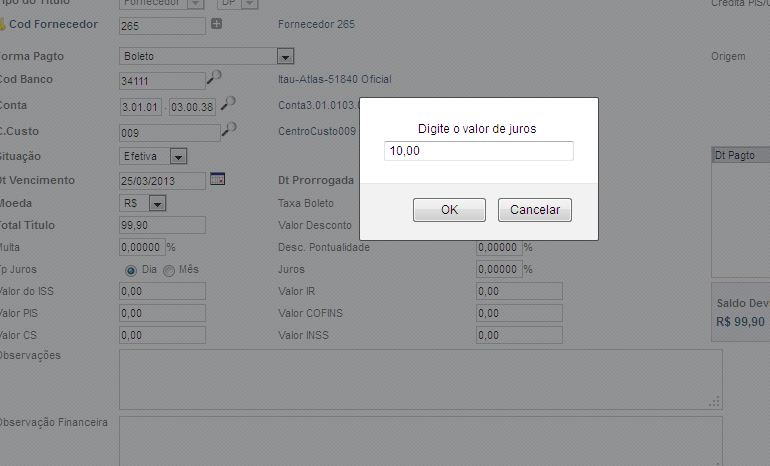Select the Dia radio button
The height and width of the screenshot is (466, 770).
click(x=131, y=271)
